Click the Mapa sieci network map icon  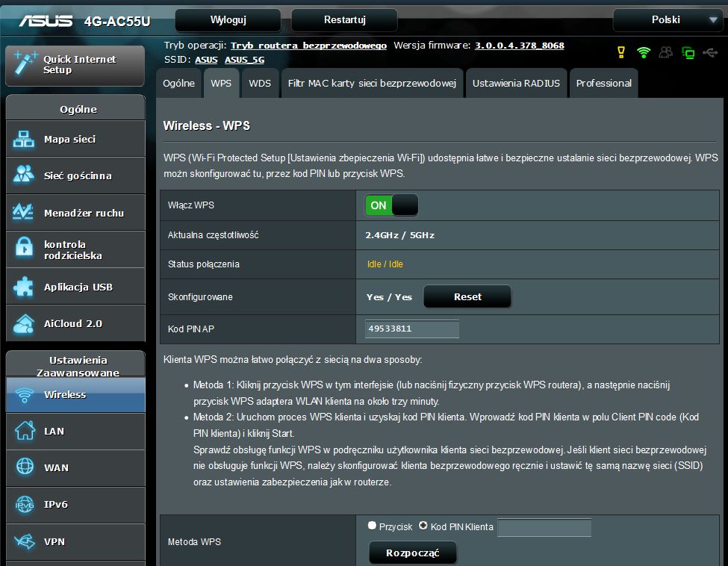click(23, 139)
